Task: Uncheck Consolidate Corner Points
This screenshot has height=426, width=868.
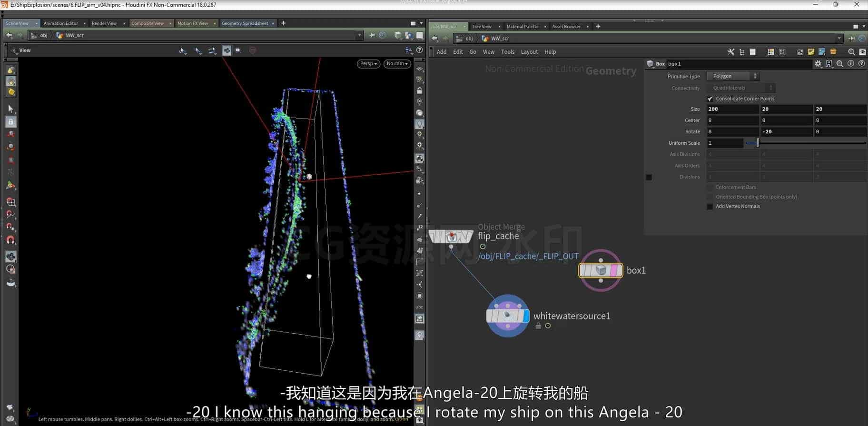Action: point(710,99)
